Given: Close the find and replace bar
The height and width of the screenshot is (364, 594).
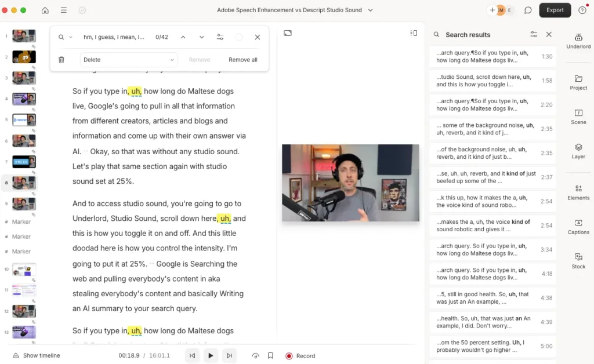Looking at the screenshot, I should click(x=258, y=37).
